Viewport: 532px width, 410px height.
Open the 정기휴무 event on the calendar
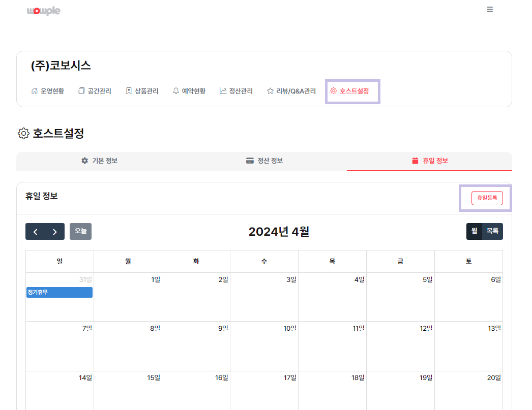[x=60, y=292]
